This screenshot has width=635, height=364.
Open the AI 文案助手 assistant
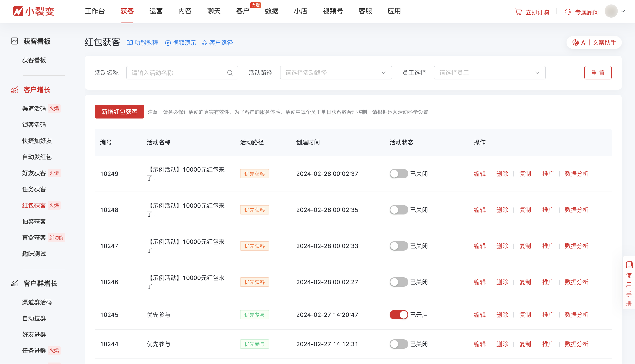(594, 42)
